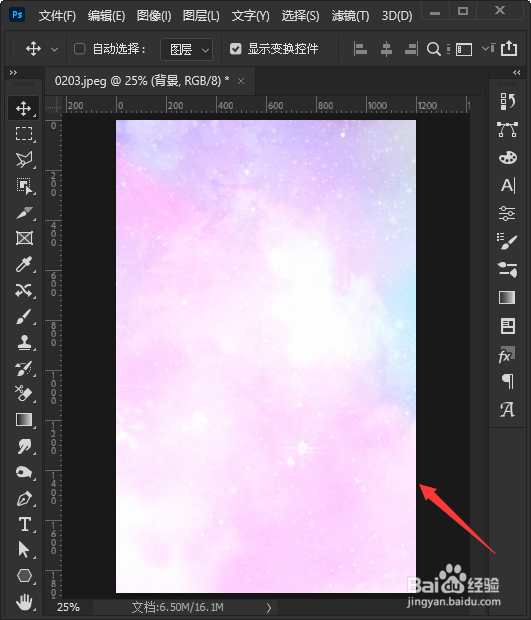Select the Brush tool
The image size is (531, 620).
24,316
